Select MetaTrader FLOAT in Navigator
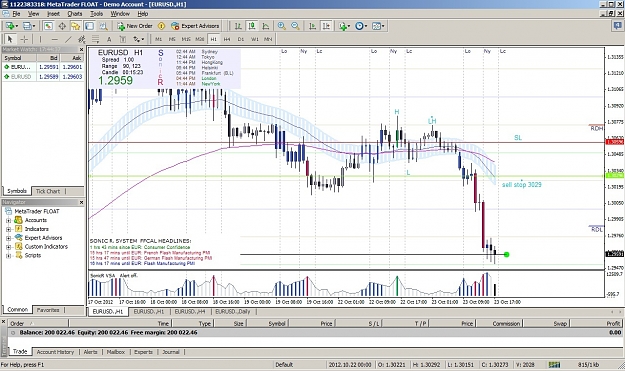Image resolution: width=625 pixels, height=371 pixels. [x=37, y=211]
